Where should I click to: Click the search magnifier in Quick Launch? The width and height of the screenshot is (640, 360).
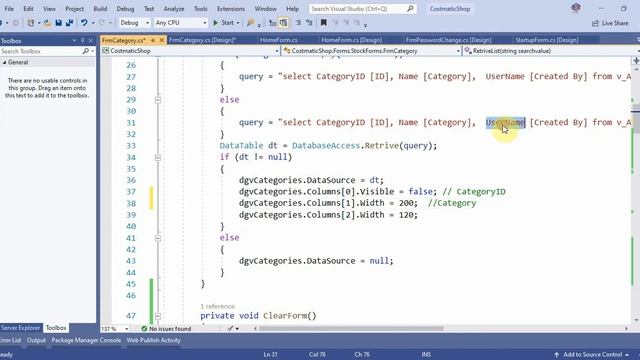pyautogui.click(x=410, y=9)
